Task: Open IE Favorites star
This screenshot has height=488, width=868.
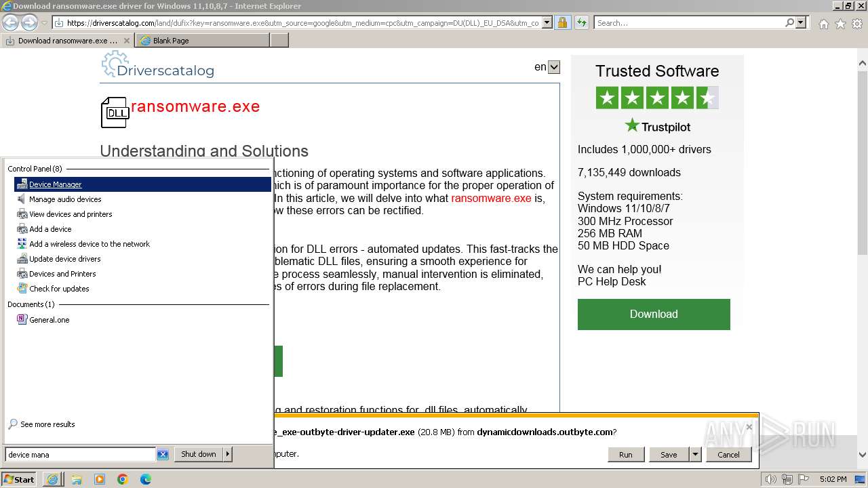Action: [x=840, y=24]
